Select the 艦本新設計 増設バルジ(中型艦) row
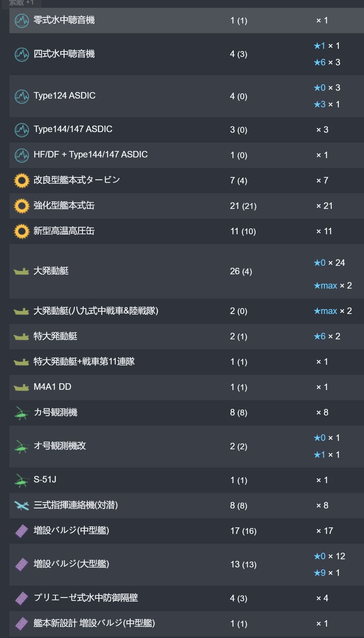 click(187, 624)
